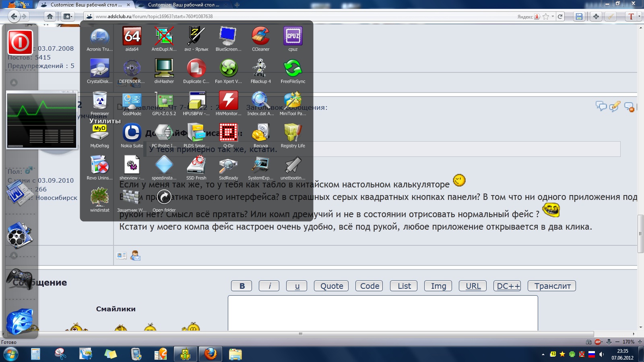Reload the page with refresh button
This screenshot has height=362, width=644.
click(x=560, y=16)
